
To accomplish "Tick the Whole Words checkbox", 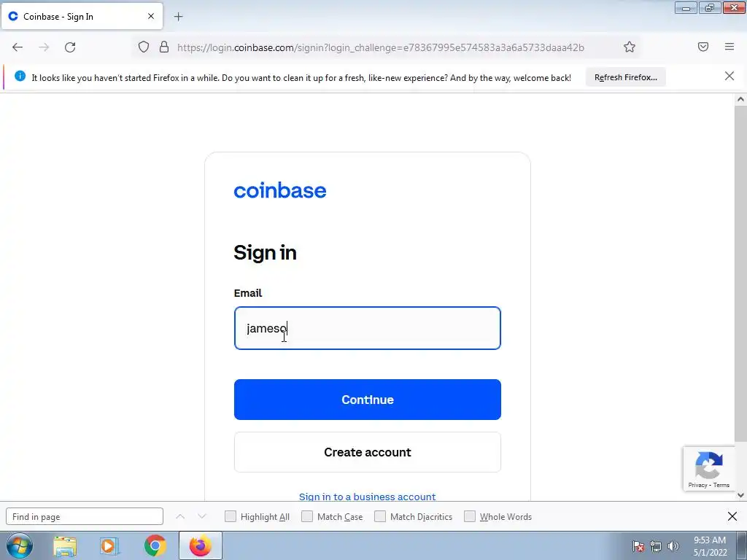I will [x=470, y=516].
